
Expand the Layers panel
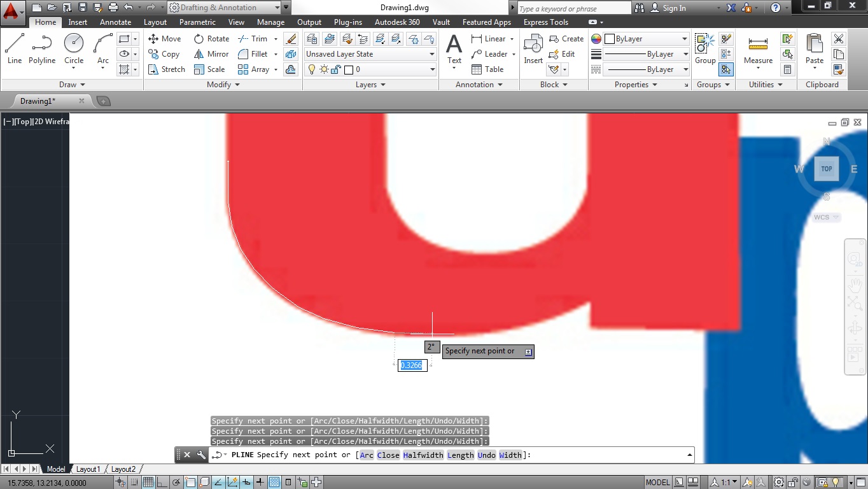(370, 85)
